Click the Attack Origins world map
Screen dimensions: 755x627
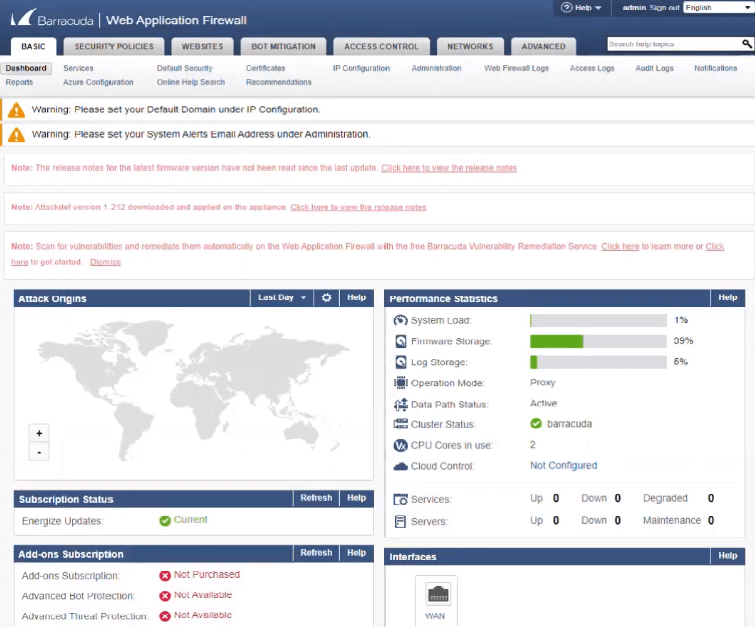(194, 392)
